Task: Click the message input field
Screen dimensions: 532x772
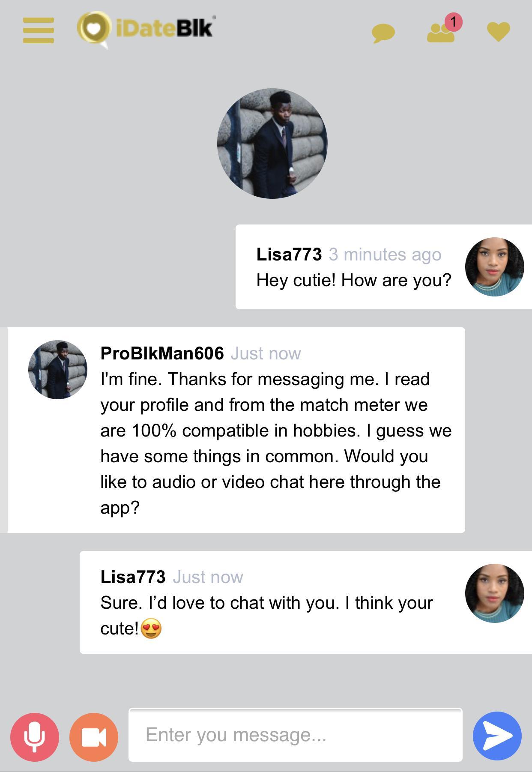Action: pyautogui.click(x=295, y=735)
